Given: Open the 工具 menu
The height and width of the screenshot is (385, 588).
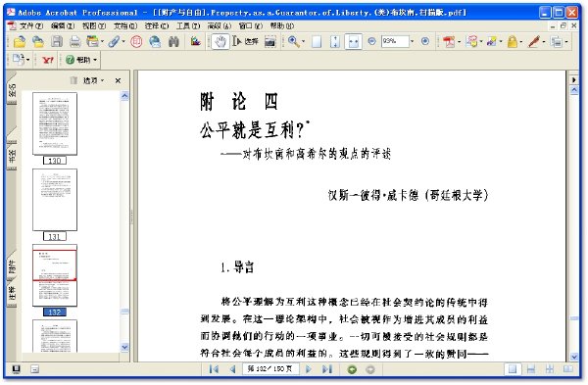Looking at the screenshot, I should (x=188, y=25).
